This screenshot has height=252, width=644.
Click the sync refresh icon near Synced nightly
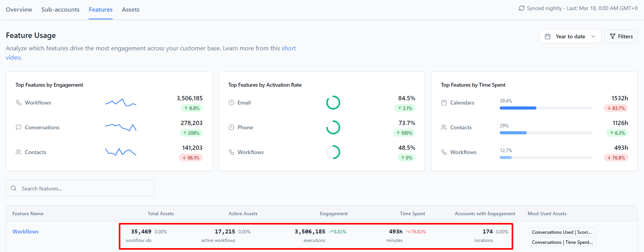click(522, 8)
